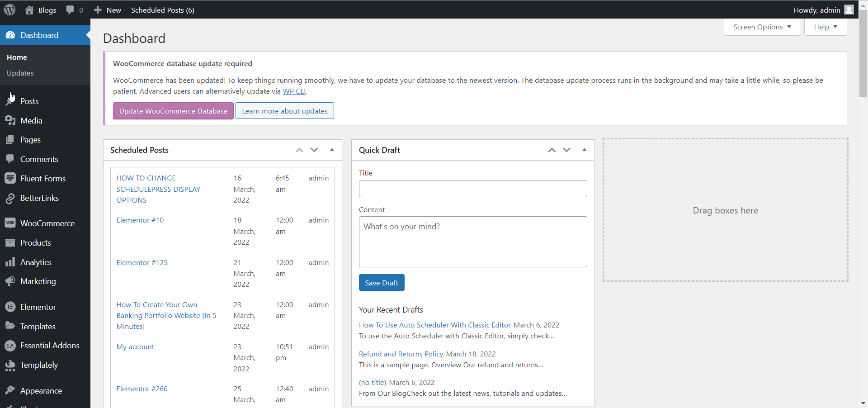Click the Templately cloud icon
Image resolution: width=868 pixels, height=408 pixels.
tap(10, 365)
